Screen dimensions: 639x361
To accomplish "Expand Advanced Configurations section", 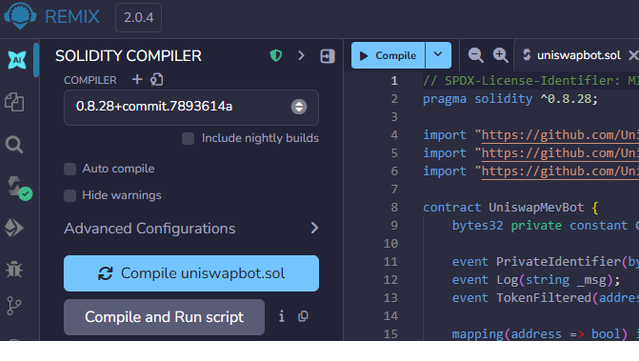I will [x=191, y=228].
